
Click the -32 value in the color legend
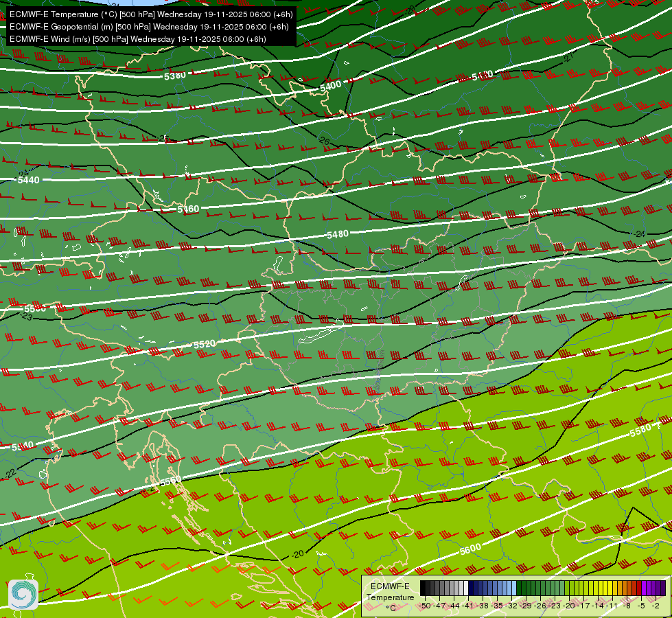point(511,606)
